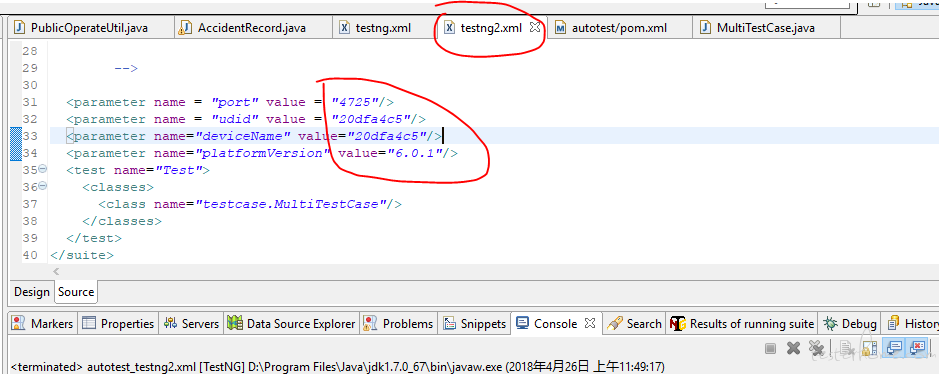This screenshot has width=939, height=374.
Task: Click the terminated autotest_testng2.xml launch description
Action: click(338, 366)
